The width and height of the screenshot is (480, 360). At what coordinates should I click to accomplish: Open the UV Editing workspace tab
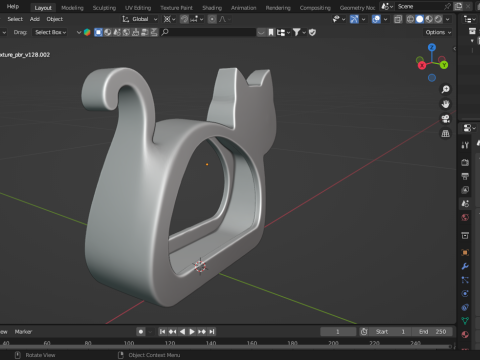[x=138, y=8]
